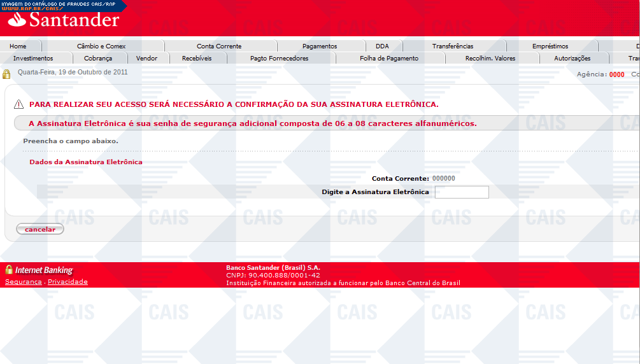Follow the Segurança link

pos(24,282)
